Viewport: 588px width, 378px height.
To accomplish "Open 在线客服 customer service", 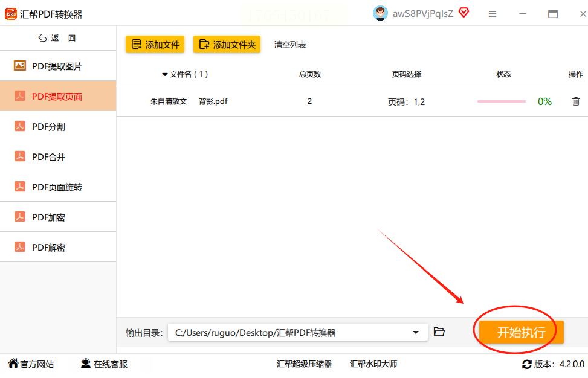I will pyautogui.click(x=105, y=364).
